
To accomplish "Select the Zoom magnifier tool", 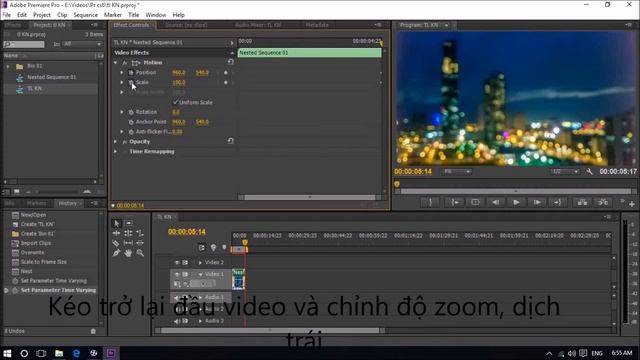I will tap(140, 253).
